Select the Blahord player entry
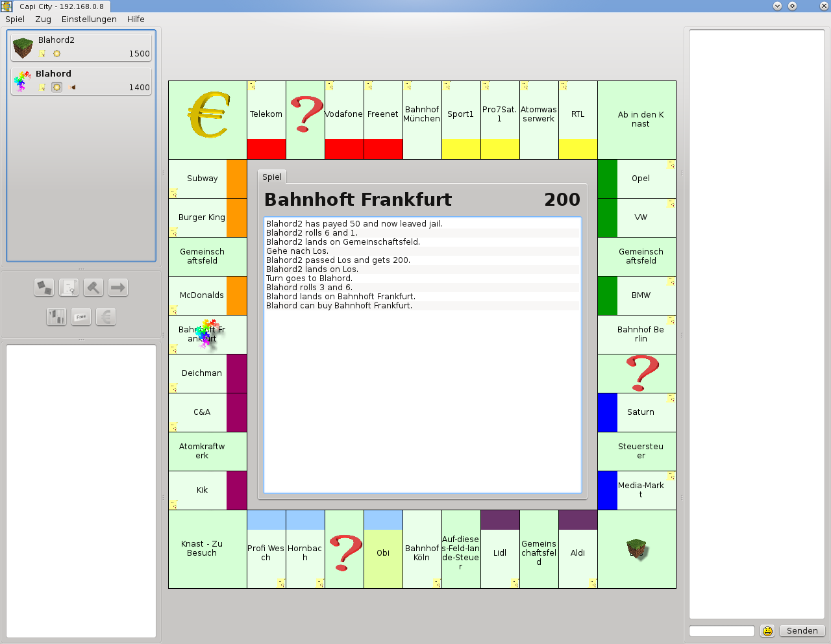The height and width of the screenshot is (644, 831). point(81,81)
